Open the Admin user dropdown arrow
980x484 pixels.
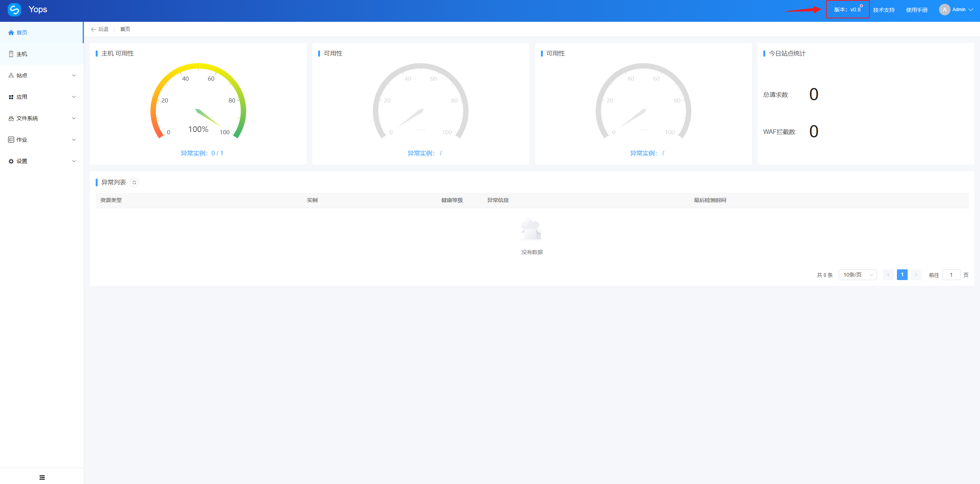(x=971, y=10)
